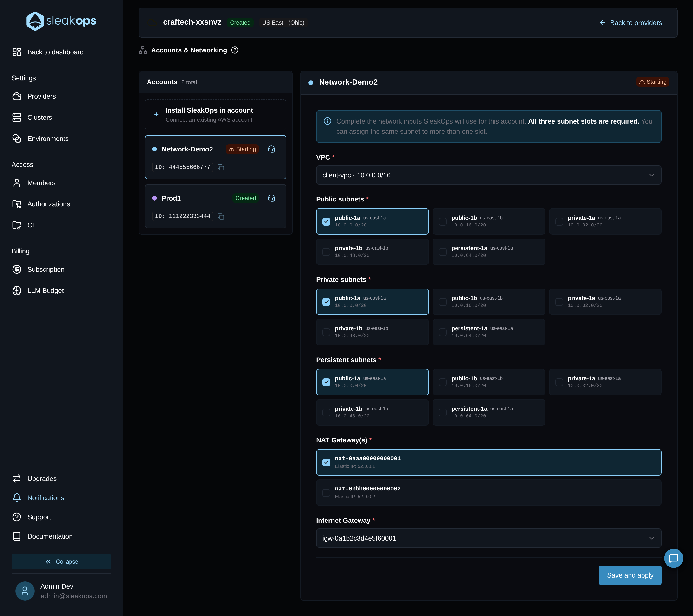This screenshot has height=616, width=693.
Task: Click the Starting status badge in Network-Demo2 header
Action: coord(653,82)
